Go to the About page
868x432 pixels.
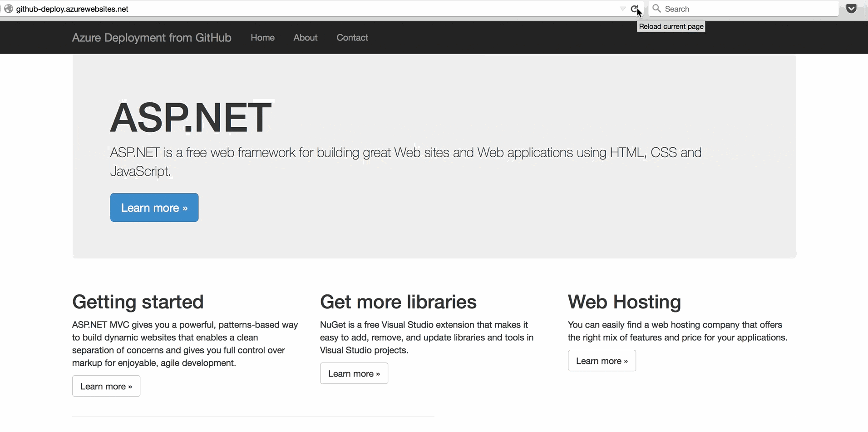[305, 38]
